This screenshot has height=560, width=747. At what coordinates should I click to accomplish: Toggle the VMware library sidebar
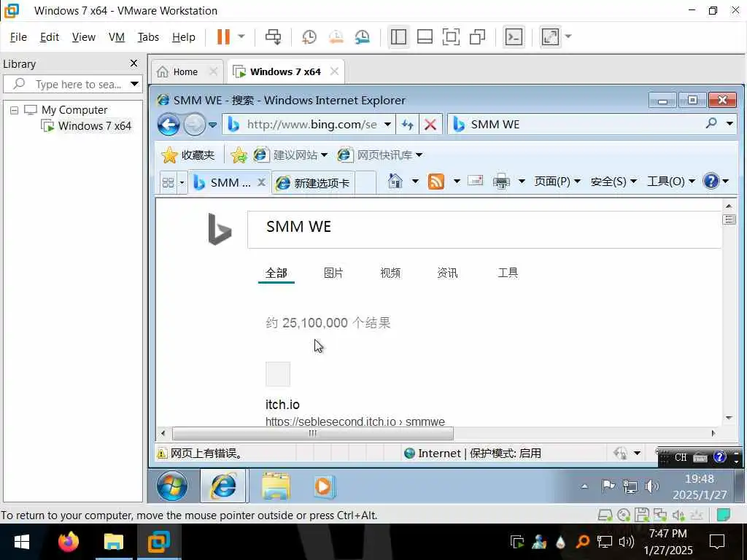[x=398, y=36]
